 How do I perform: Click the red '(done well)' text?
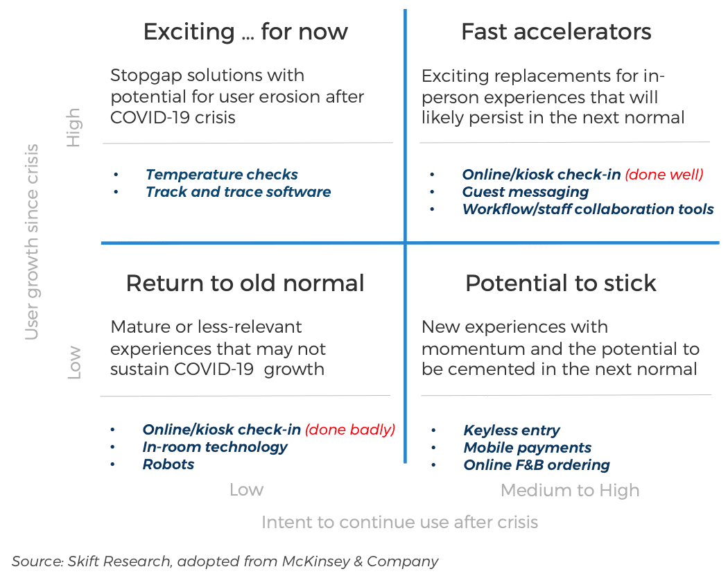(664, 175)
